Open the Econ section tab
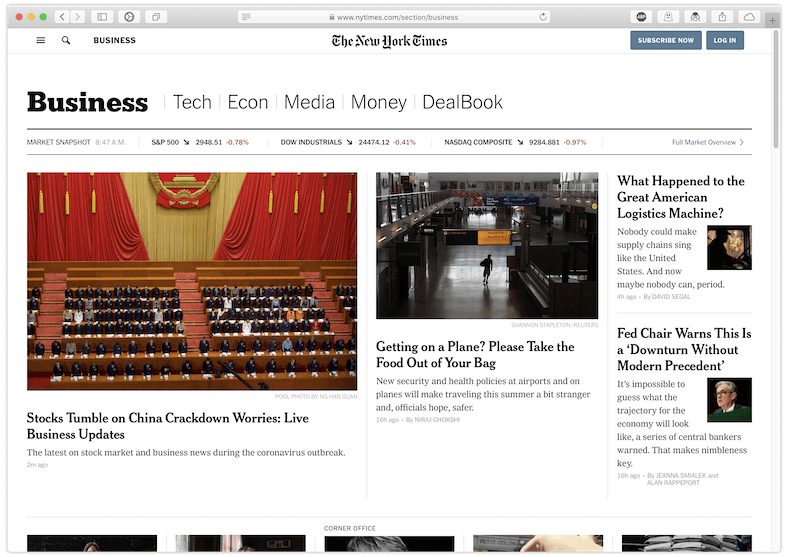 point(248,102)
